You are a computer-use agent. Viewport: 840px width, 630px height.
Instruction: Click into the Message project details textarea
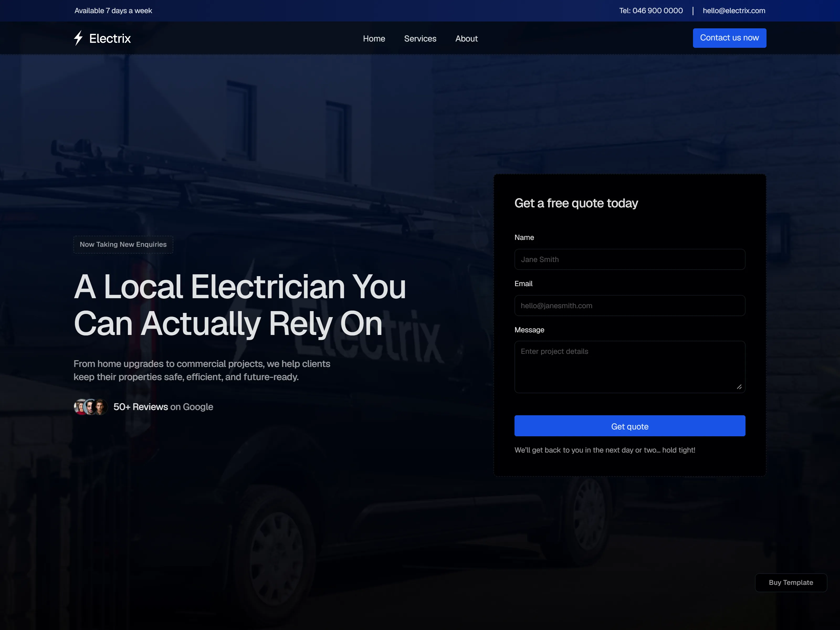(x=630, y=367)
